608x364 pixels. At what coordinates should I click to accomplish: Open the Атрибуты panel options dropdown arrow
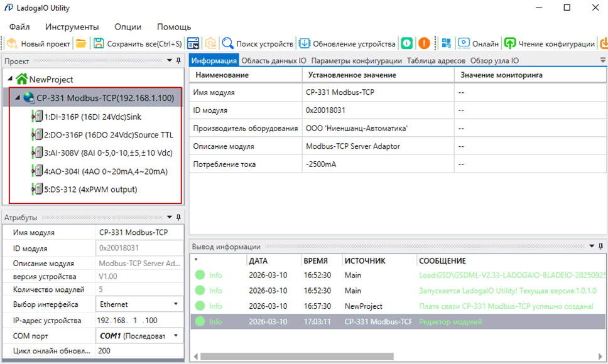pyautogui.click(x=170, y=217)
